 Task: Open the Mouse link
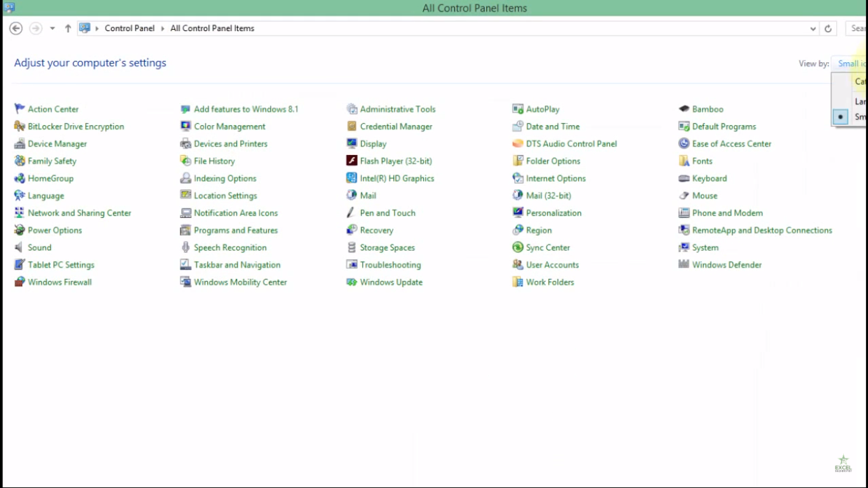click(x=705, y=196)
